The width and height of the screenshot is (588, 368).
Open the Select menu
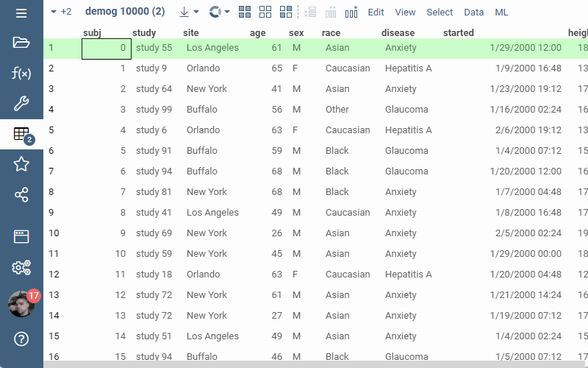tap(440, 13)
